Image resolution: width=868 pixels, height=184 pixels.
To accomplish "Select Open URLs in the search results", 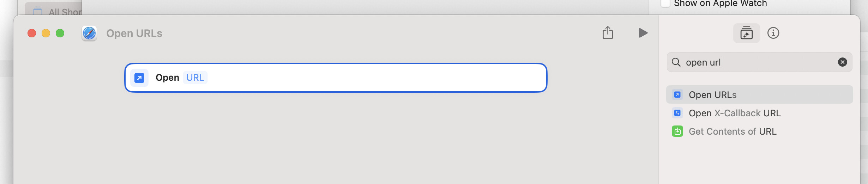I will point(712,95).
